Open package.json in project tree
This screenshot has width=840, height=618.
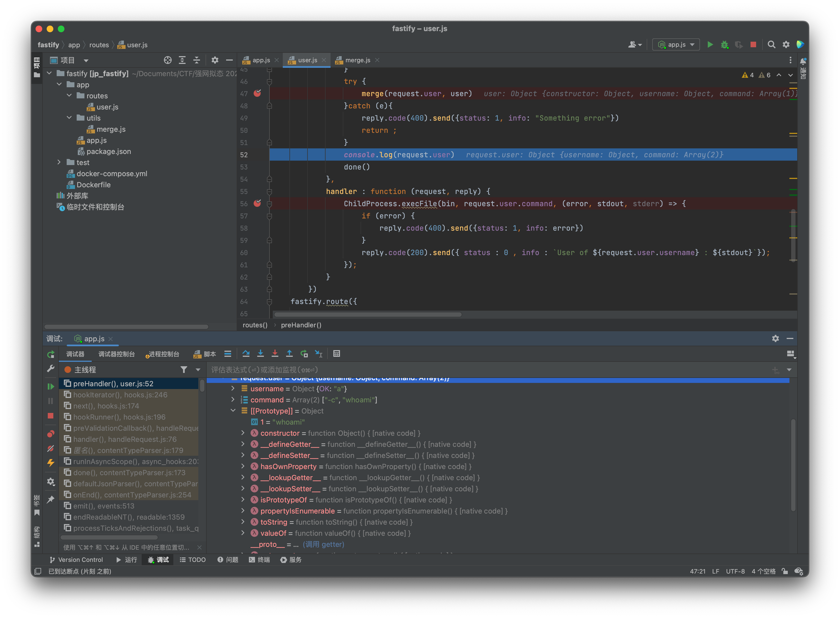click(x=104, y=151)
